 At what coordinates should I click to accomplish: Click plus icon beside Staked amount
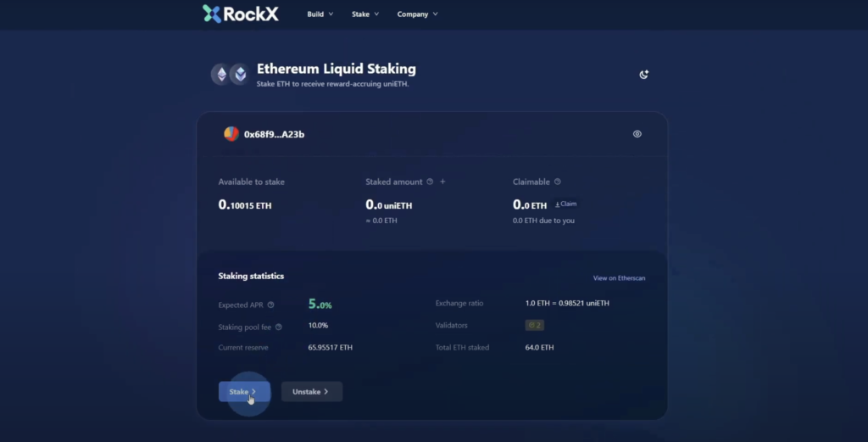coord(442,182)
